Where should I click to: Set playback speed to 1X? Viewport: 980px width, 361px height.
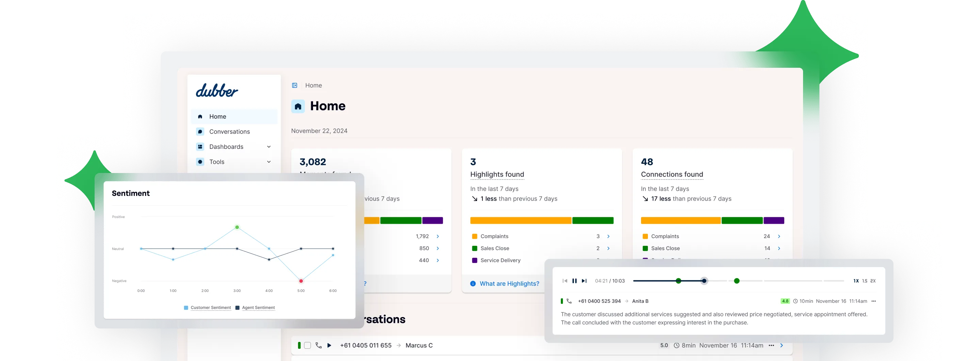click(856, 281)
